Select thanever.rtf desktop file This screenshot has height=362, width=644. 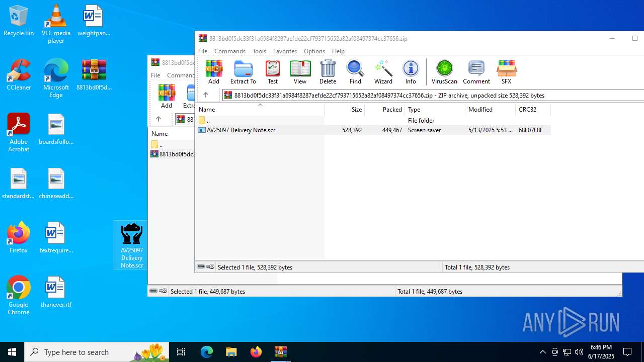[x=56, y=292]
